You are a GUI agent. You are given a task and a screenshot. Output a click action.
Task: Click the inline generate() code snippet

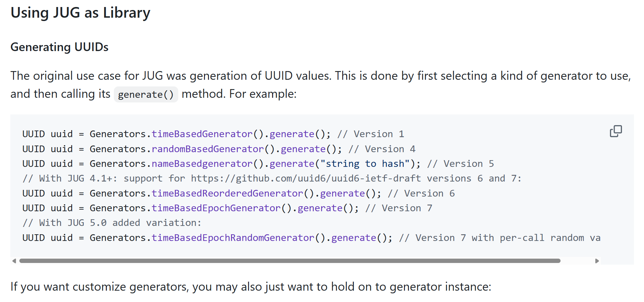coord(146,94)
